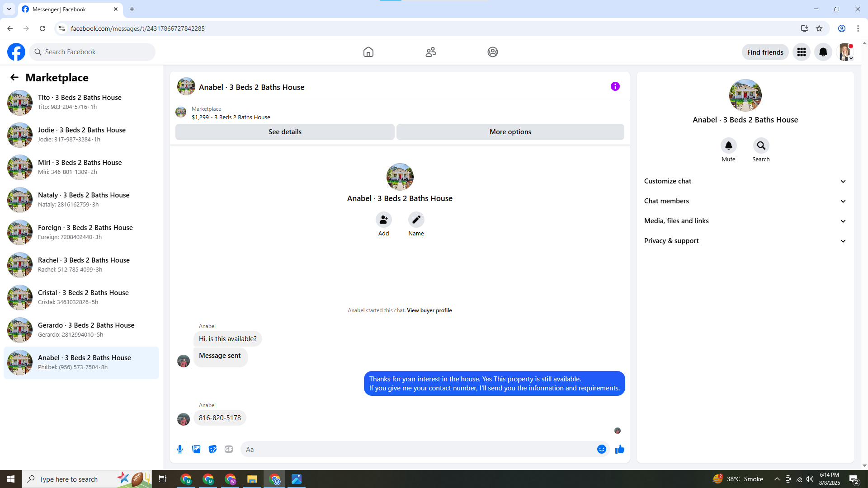Open the GIF picker icon

pos(229,449)
